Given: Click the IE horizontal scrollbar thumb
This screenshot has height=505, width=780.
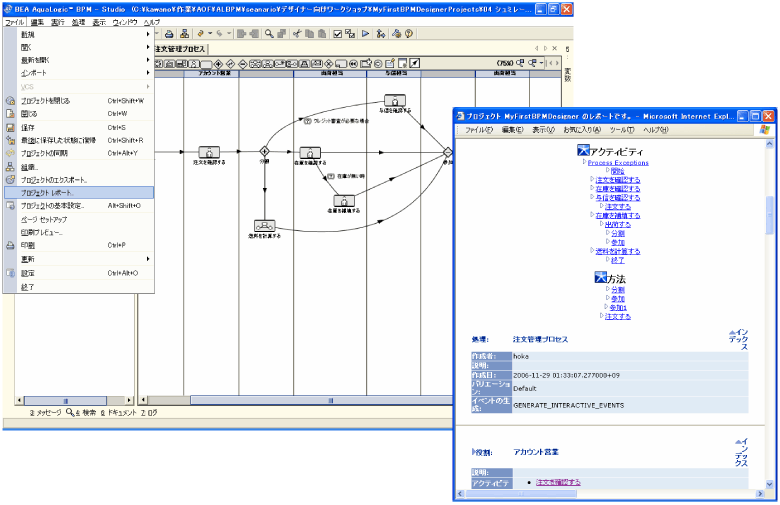Looking at the screenshot, I should click(x=520, y=494).
